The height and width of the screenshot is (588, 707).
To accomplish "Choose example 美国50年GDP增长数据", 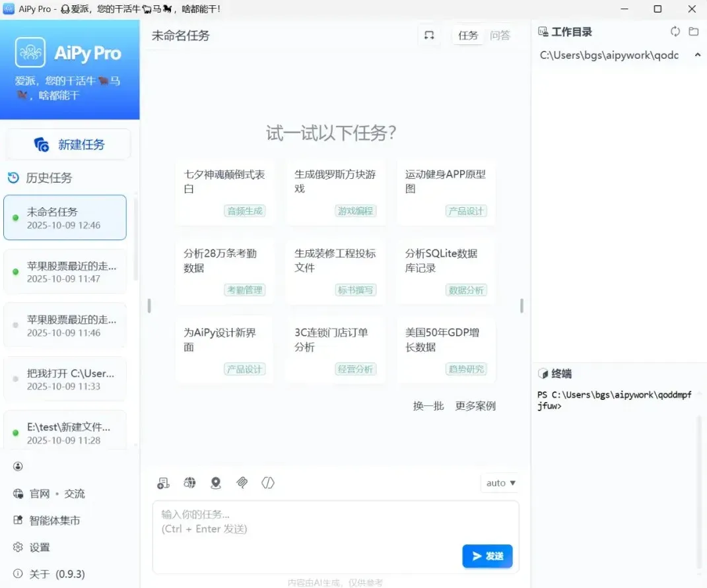I will (446, 350).
